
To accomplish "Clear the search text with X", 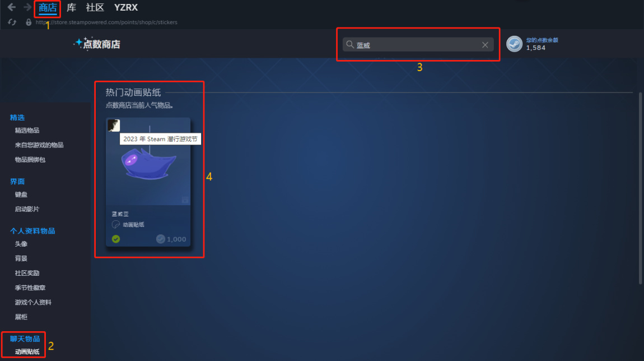I will coord(485,45).
